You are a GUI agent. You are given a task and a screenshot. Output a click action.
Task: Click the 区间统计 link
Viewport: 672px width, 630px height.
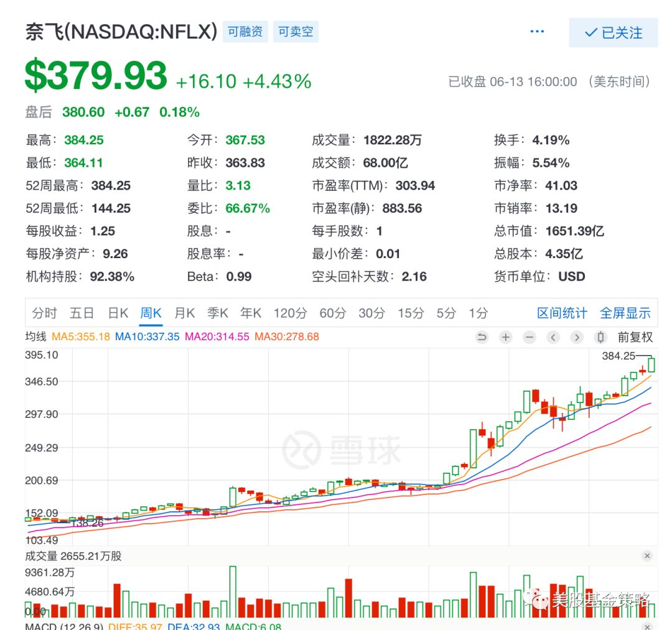[562, 313]
